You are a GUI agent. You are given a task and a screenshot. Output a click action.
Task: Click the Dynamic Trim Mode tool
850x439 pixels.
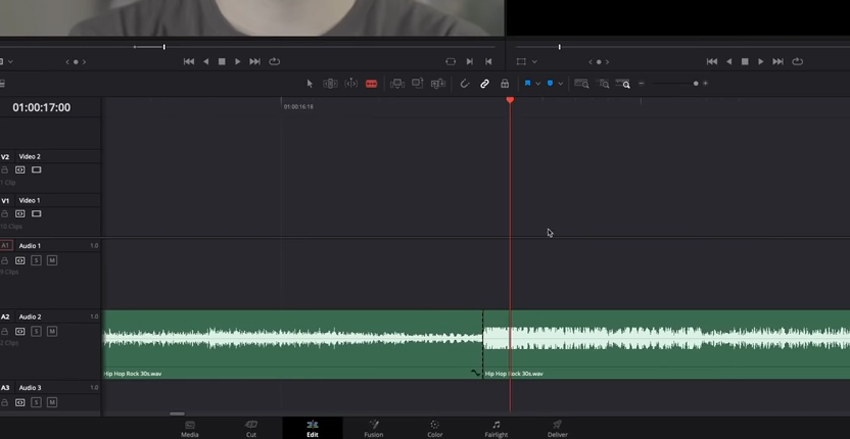pyautogui.click(x=351, y=84)
